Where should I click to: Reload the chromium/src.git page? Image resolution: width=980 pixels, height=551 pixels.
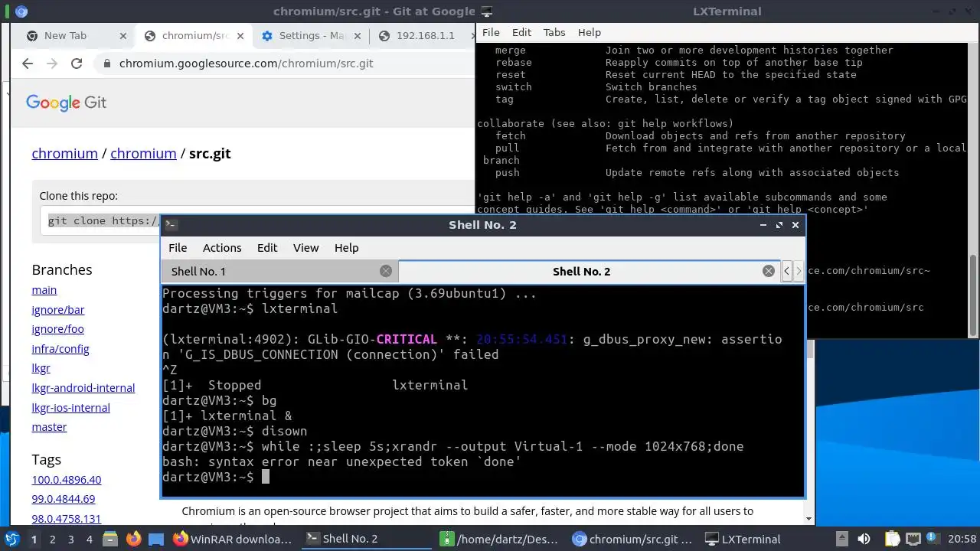[x=77, y=64]
